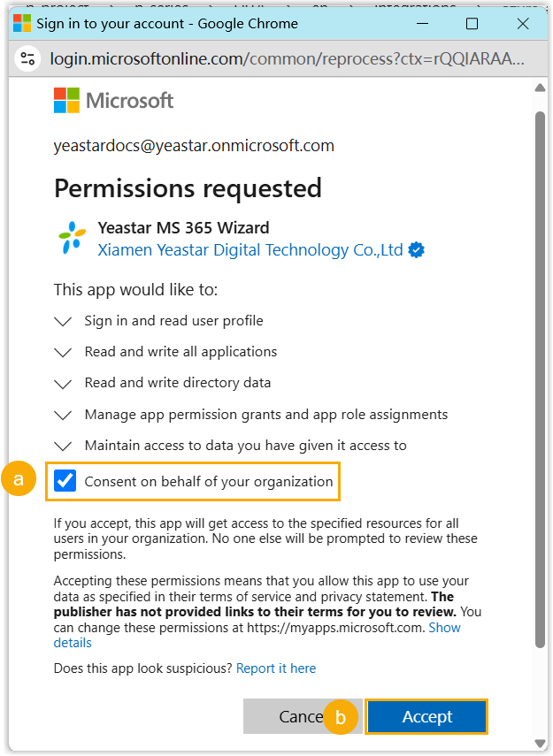Click the verified publisher badge icon
Image resolution: width=553 pixels, height=756 pixels.
click(x=417, y=250)
